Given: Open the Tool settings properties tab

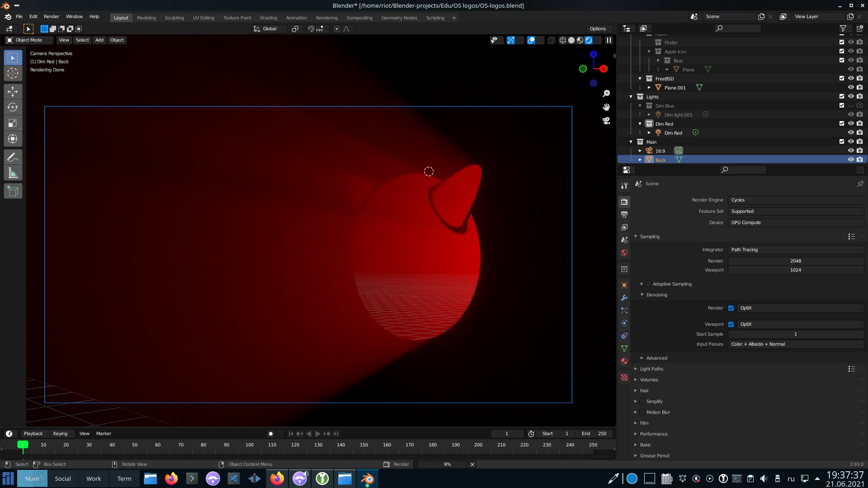Looking at the screenshot, I should 624,186.
